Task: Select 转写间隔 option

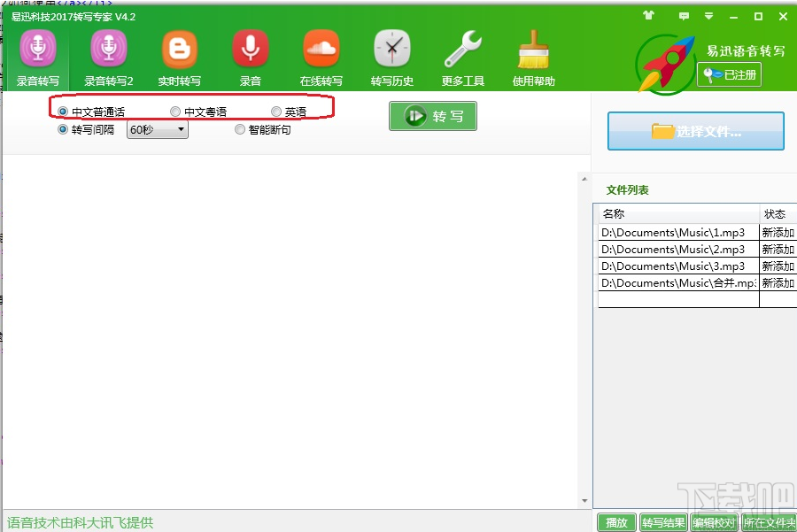Action: coord(86,129)
